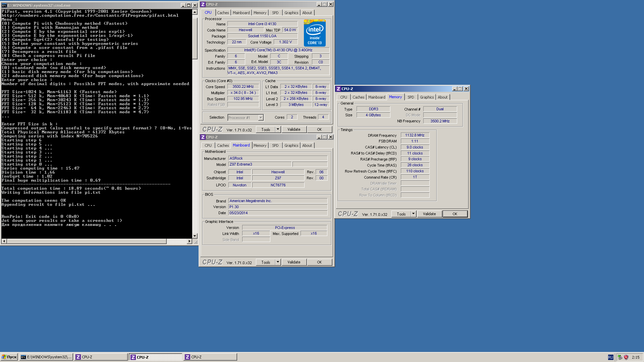Click the CPU-Z icon in Mainboard window title bar
This screenshot has width=644, height=362.
point(203,137)
